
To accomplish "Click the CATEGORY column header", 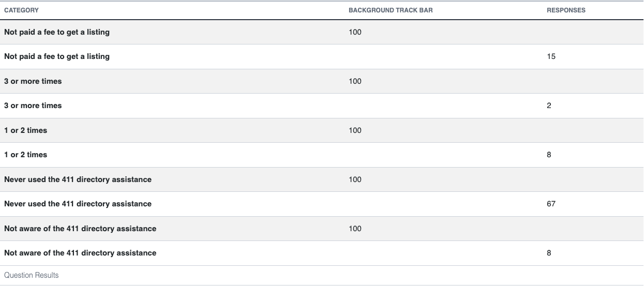I will (x=21, y=10).
